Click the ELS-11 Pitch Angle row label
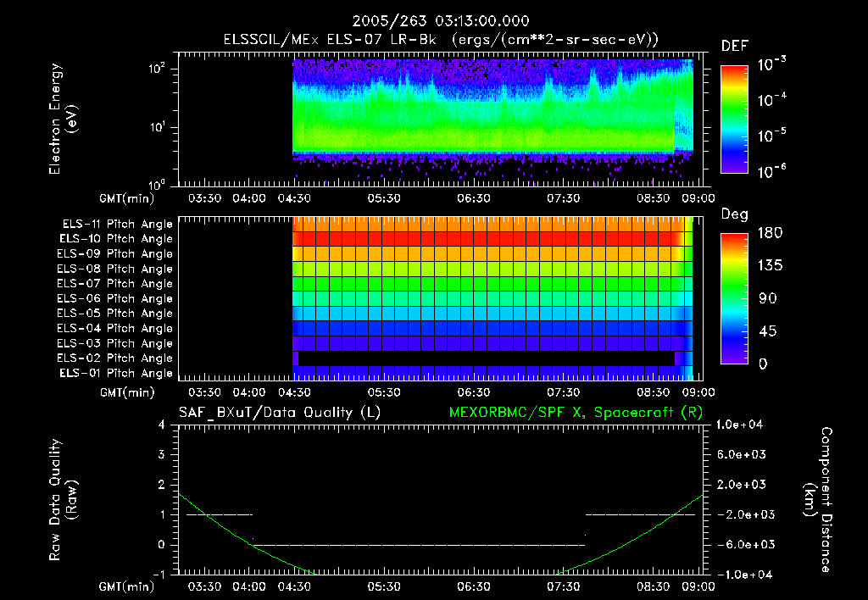868x600 pixels. click(x=117, y=225)
